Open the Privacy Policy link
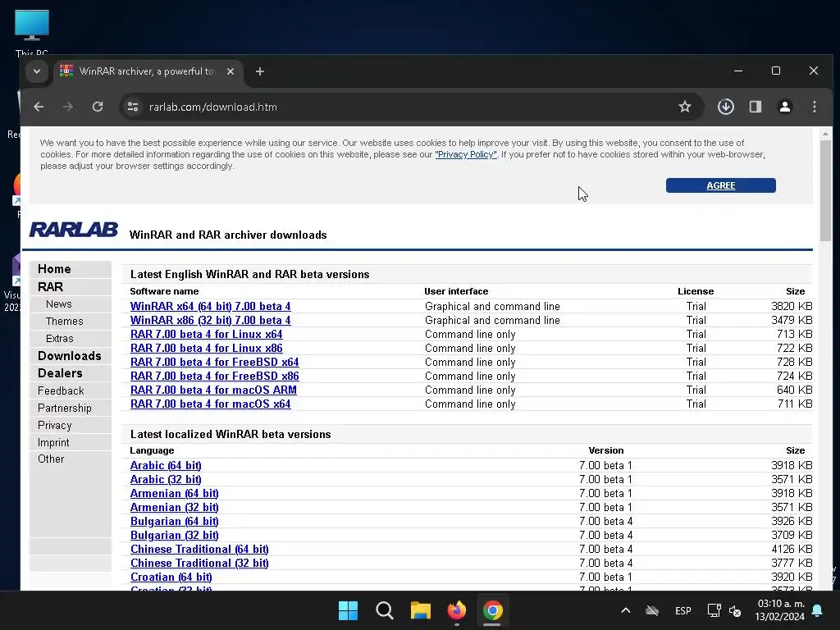This screenshot has height=630, width=840. tap(466, 154)
